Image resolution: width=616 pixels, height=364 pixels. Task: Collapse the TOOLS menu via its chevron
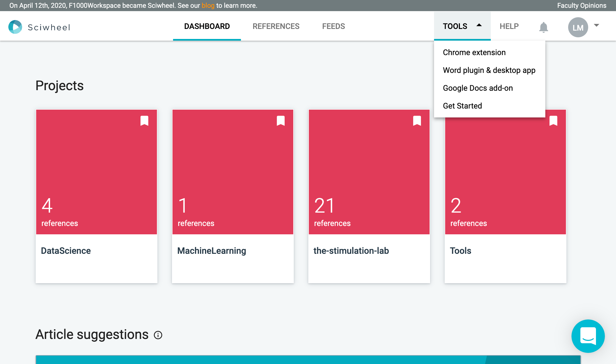point(479,25)
